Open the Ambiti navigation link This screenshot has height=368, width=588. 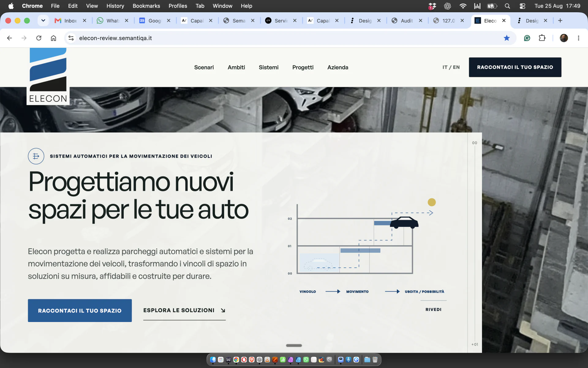point(236,67)
